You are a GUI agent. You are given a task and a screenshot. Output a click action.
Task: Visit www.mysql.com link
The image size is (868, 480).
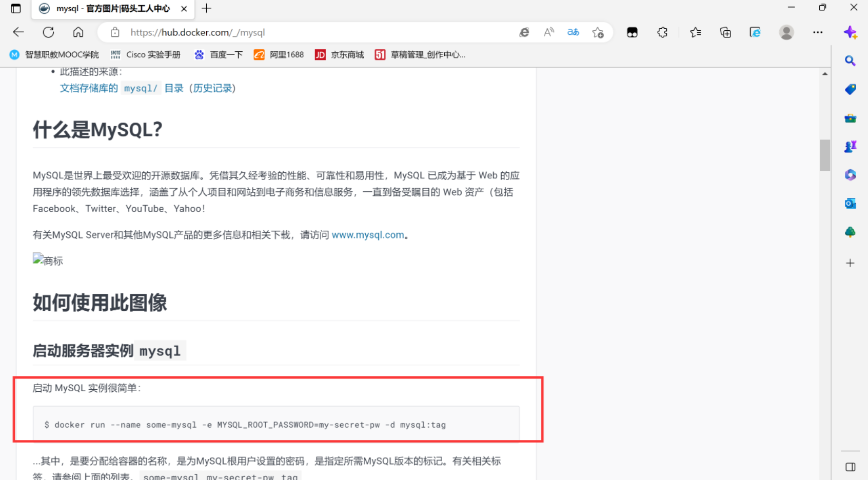[368, 235]
